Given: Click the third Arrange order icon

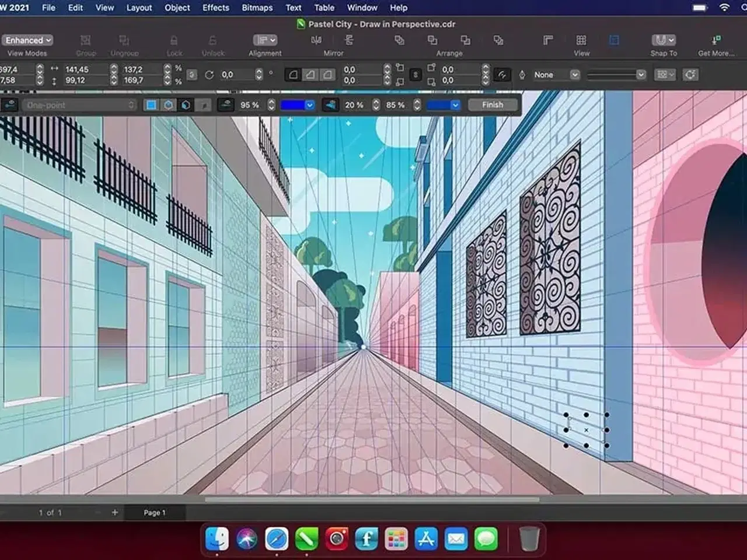Looking at the screenshot, I should click(x=465, y=40).
